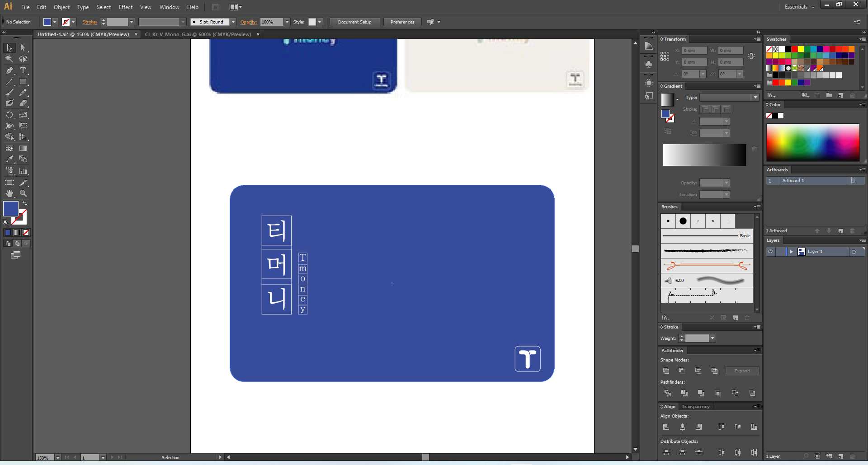Set fill to None mode button
The height and width of the screenshot is (465, 868).
click(26, 232)
